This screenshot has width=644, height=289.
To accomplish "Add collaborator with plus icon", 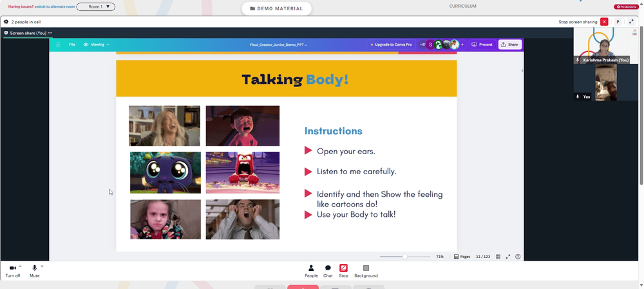I will point(462,45).
